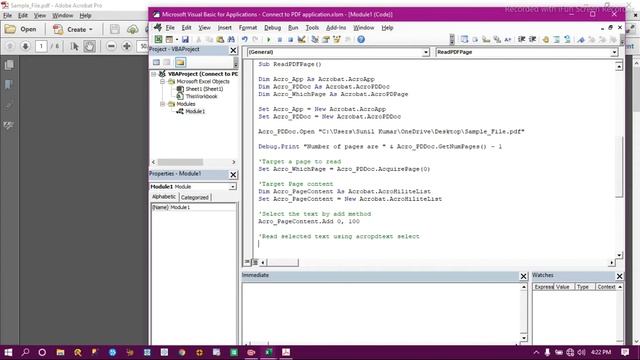Click the Expression column header in Watches
The width and height of the screenshot is (640, 360).
coord(544,287)
